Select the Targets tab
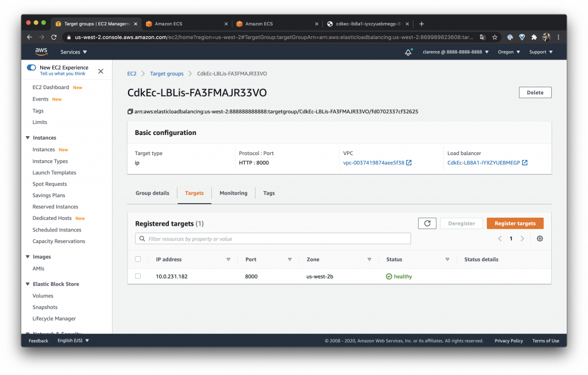Viewport: 588px width, 375px height. pyautogui.click(x=194, y=193)
